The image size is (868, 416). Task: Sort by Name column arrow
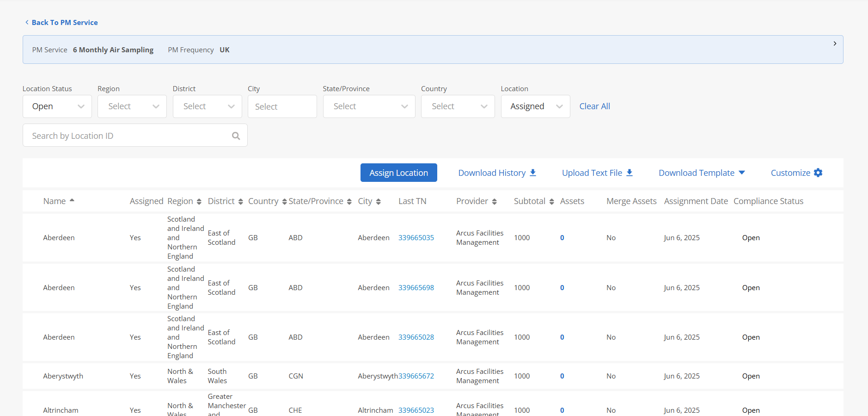(x=72, y=200)
